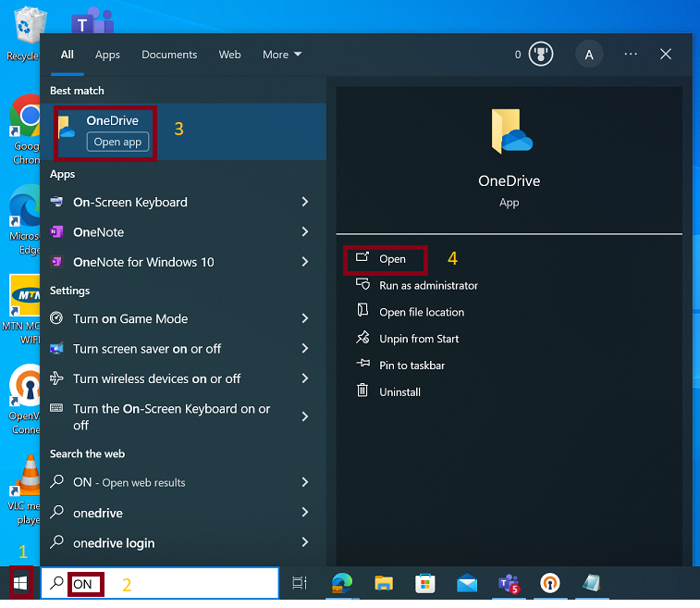Open Microsoft Store from the taskbar

[425, 583]
